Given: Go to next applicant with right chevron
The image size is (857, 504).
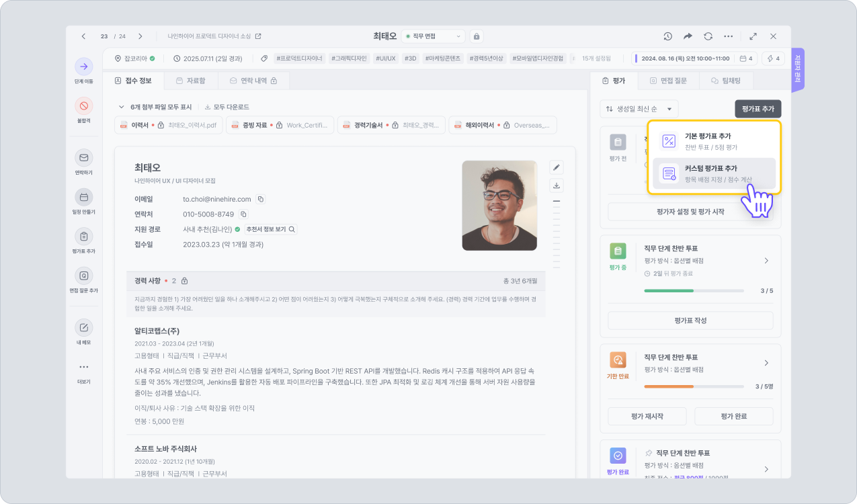Looking at the screenshot, I should [140, 36].
